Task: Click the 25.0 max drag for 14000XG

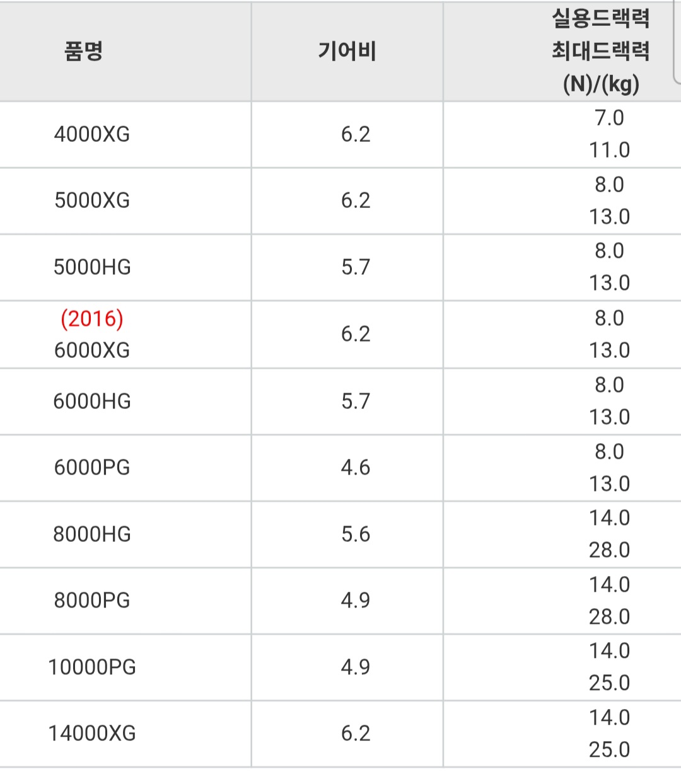Action: tap(609, 749)
